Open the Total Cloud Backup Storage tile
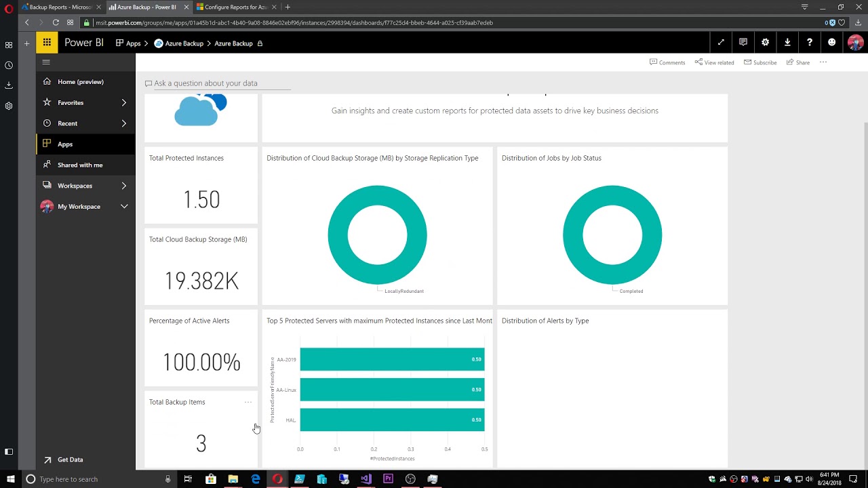This screenshot has height=488, width=868. pos(201,266)
